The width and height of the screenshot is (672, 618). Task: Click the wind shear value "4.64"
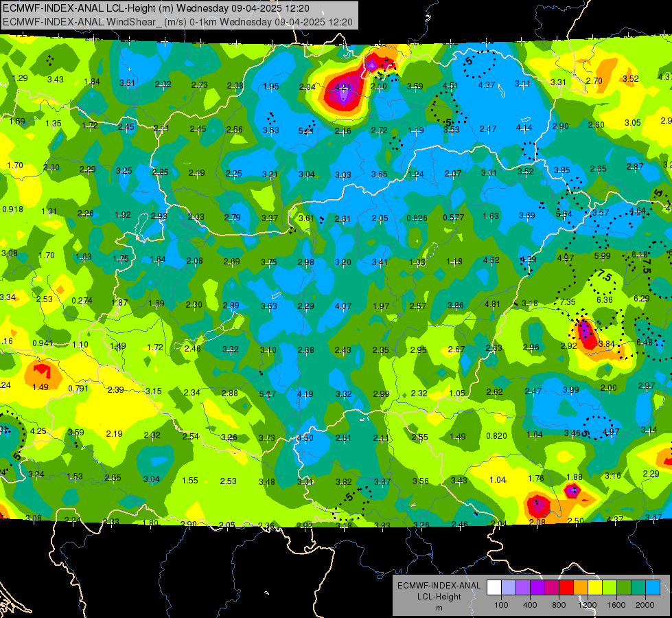[x=637, y=211]
